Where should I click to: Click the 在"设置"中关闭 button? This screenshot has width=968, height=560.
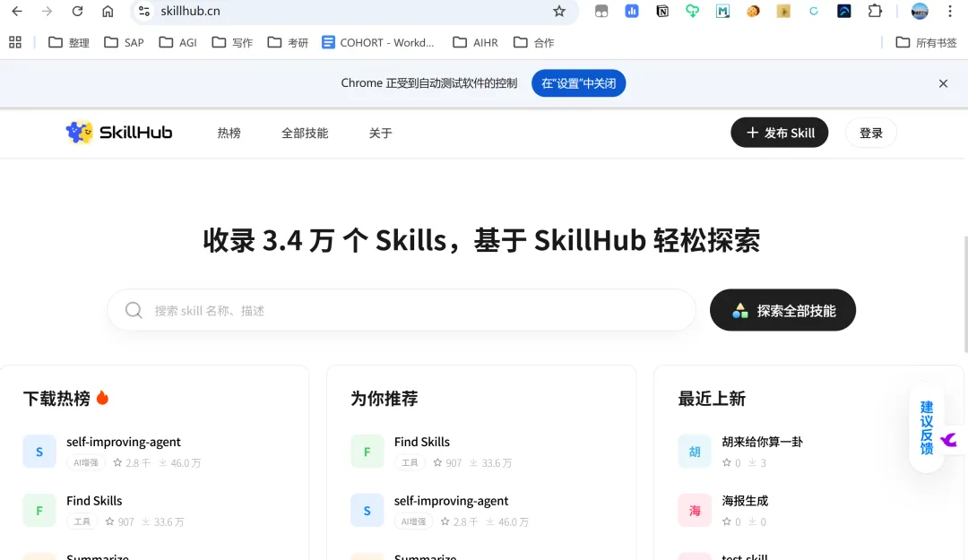point(578,83)
